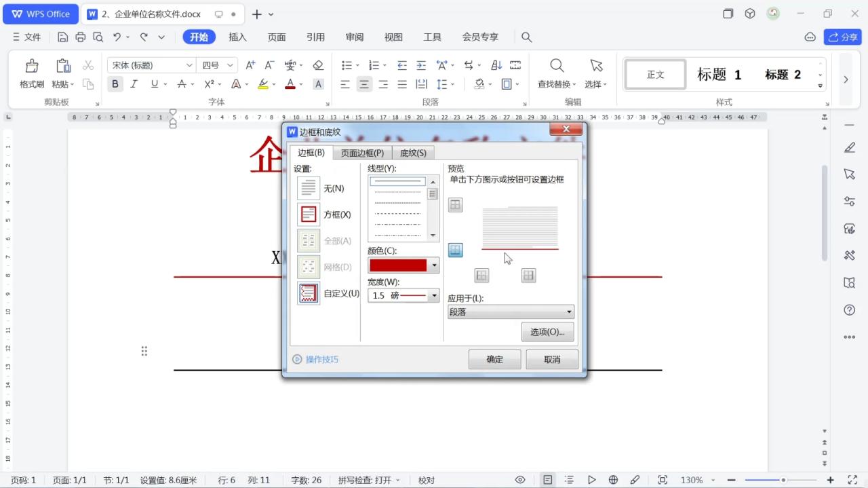The width and height of the screenshot is (868, 488).
Task: Toggle Italic formatting button
Action: [134, 84]
